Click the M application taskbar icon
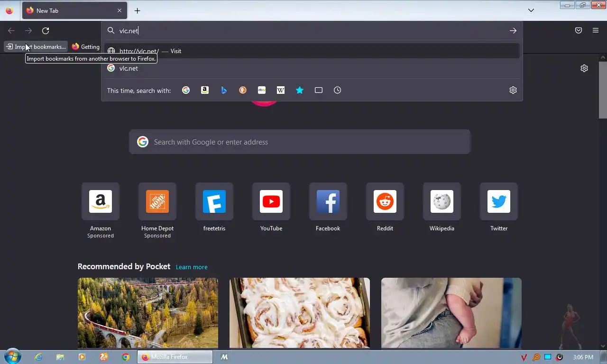This screenshot has height=364, width=607. [225, 357]
